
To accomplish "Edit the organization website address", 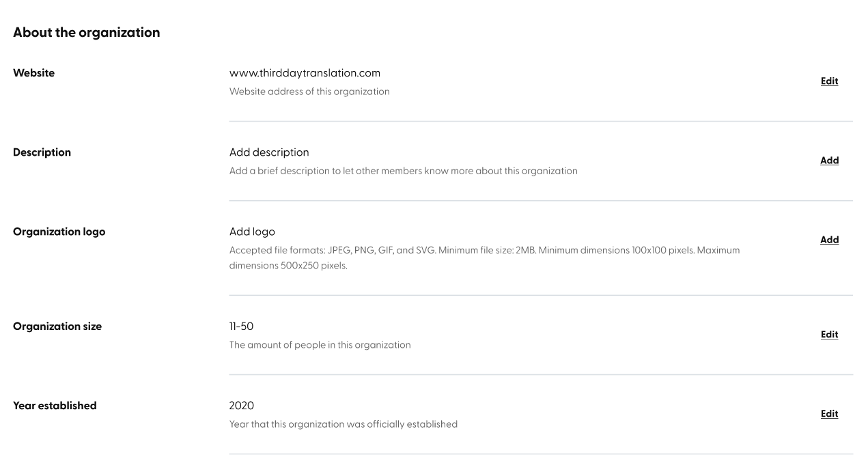I will click(829, 81).
